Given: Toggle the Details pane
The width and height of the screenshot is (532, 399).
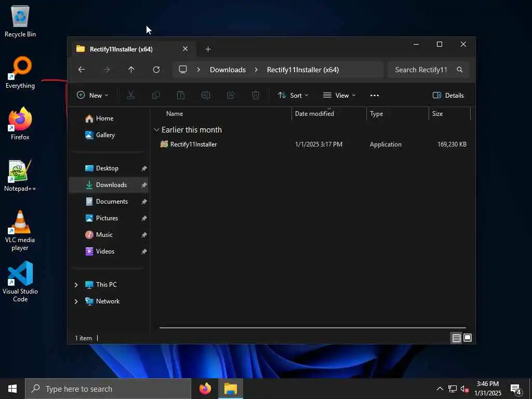Looking at the screenshot, I should point(448,96).
